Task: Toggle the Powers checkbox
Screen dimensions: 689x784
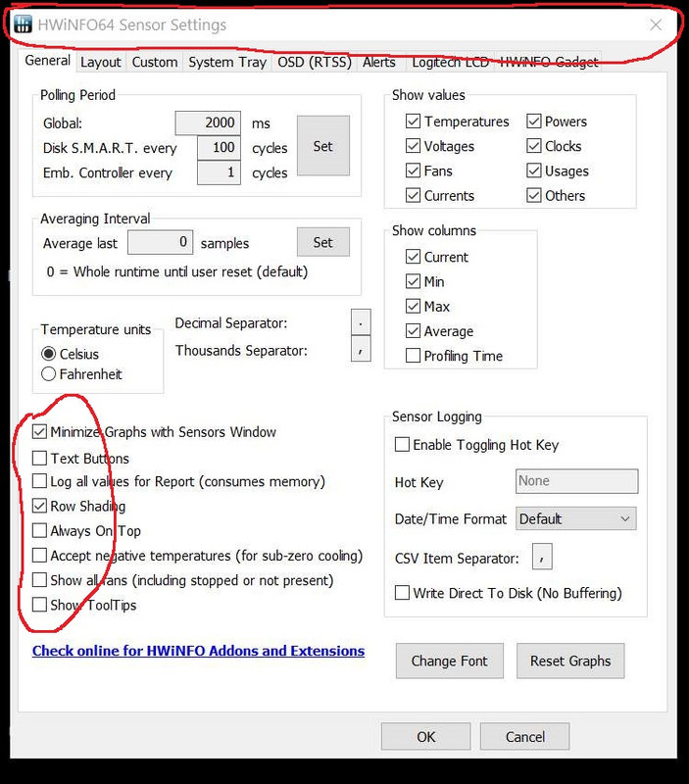Action: [534, 121]
